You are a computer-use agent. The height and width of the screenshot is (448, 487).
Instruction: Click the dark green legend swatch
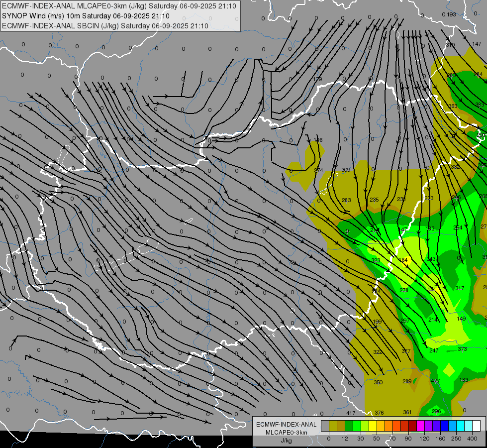(x=349, y=426)
